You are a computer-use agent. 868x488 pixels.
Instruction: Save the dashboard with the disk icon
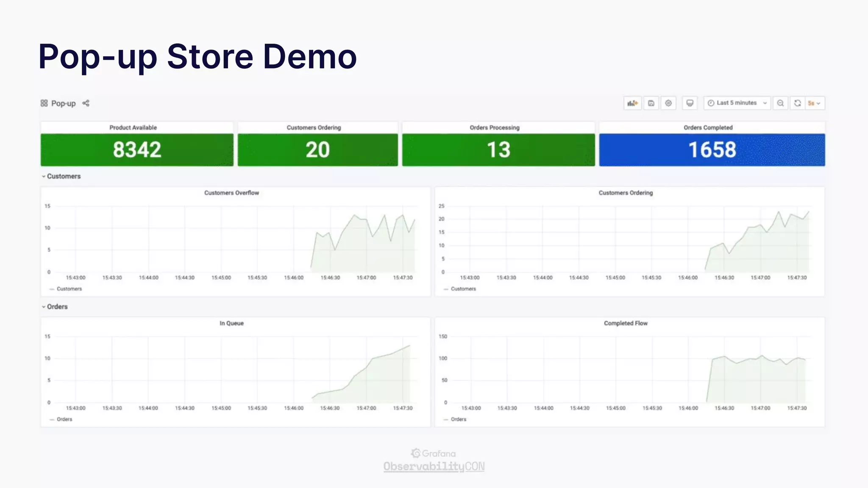coord(651,103)
